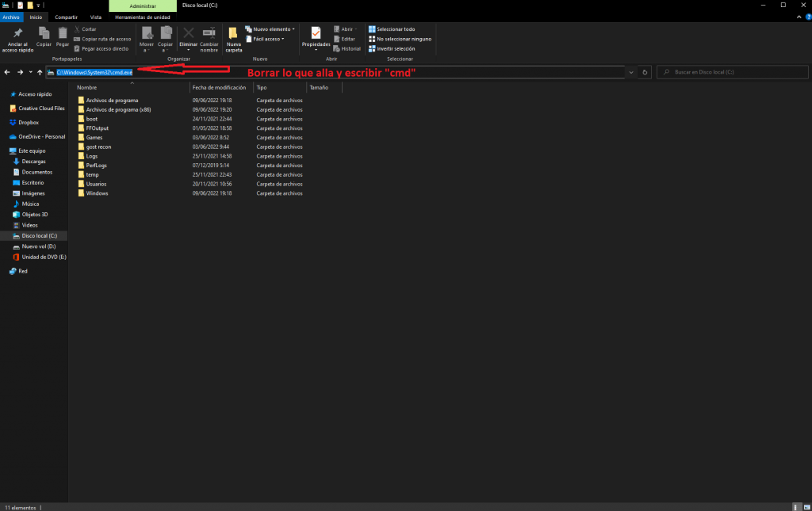Switch to the Compartir ribbon tab
The image size is (812, 511).
(x=66, y=17)
